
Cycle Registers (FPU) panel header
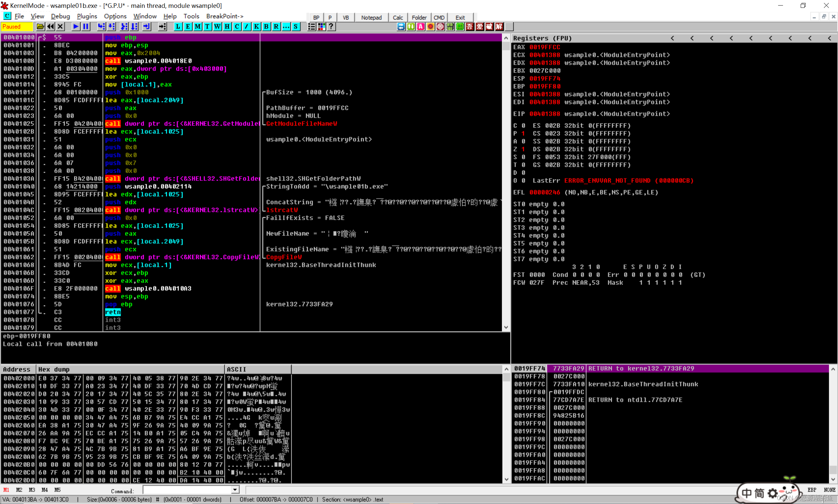[x=542, y=38]
